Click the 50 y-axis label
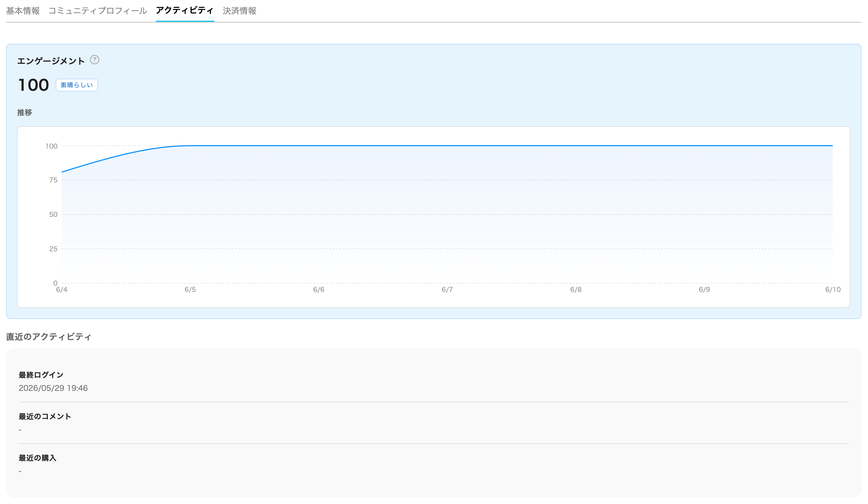868x504 pixels. 53,214
